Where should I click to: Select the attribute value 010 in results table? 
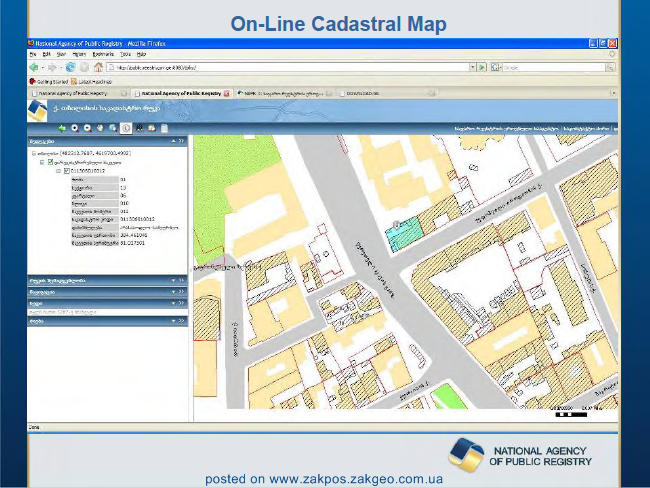124,203
